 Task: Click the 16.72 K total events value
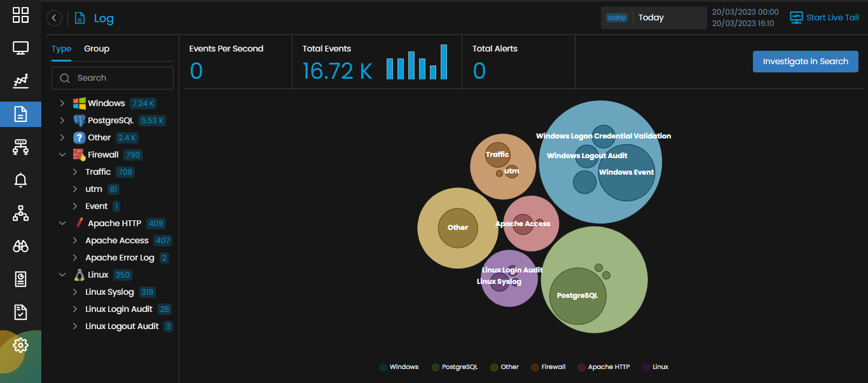337,71
